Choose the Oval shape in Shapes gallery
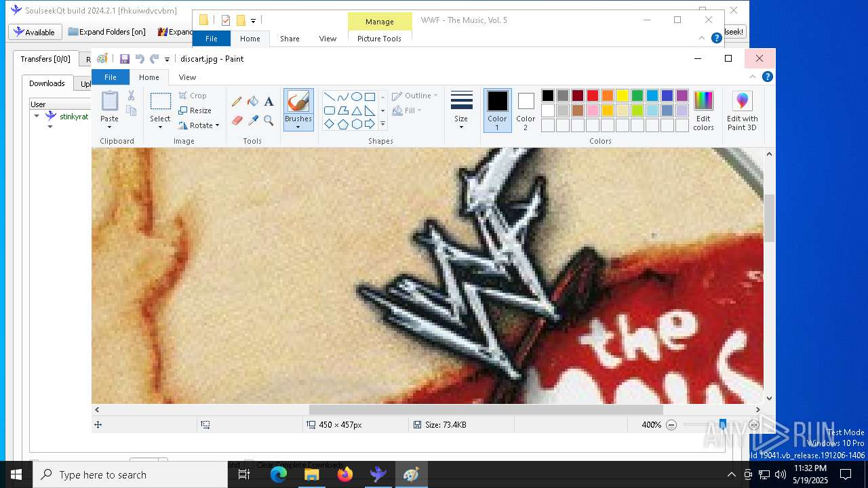This screenshot has height=488, width=868. (356, 96)
